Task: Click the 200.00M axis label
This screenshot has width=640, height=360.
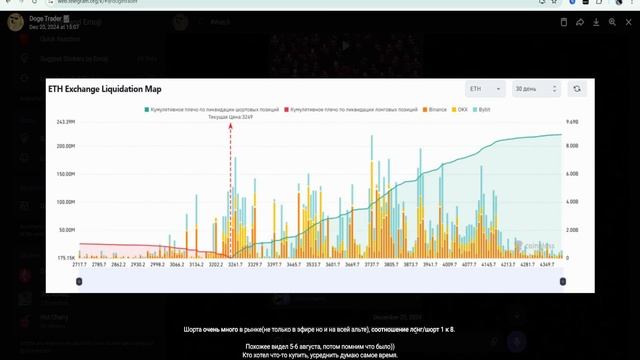Action: 66,146
